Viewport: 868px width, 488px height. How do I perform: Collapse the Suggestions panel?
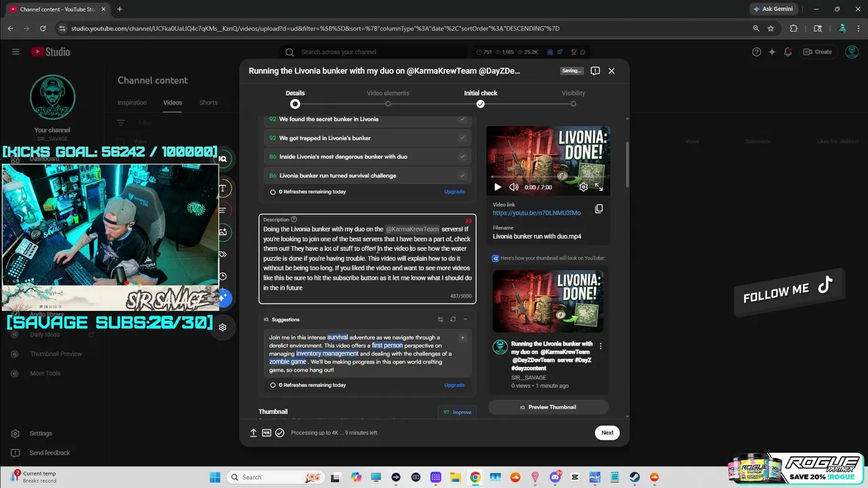pyautogui.click(x=465, y=319)
